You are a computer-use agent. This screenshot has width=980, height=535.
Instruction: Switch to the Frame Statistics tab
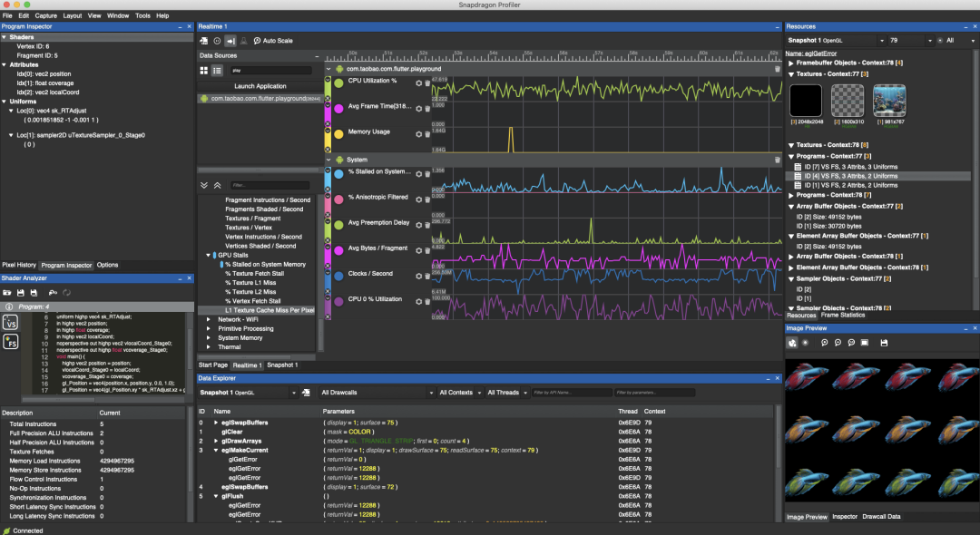pyautogui.click(x=842, y=316)
